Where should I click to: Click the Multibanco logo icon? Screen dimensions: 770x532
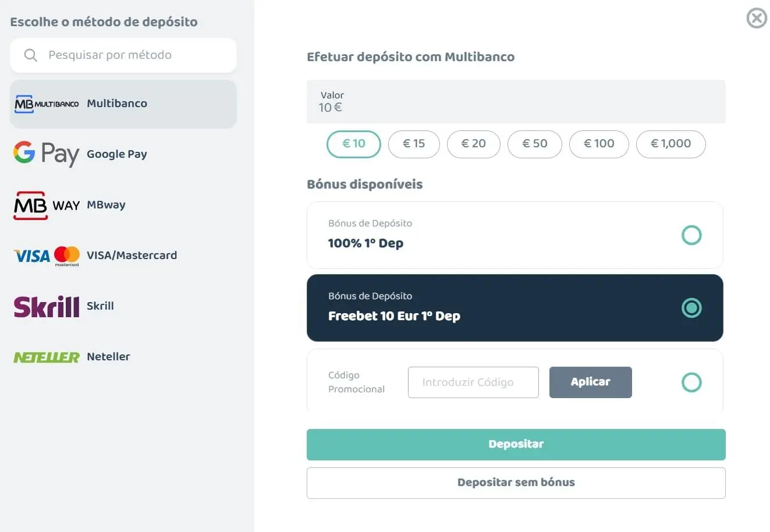47,104
